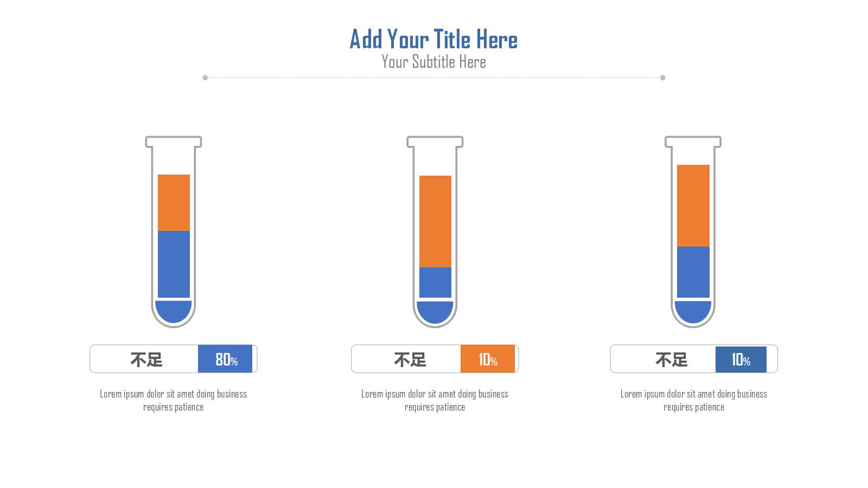This screenshot has height=488, width=868.
Task: Select orange segment in left test tube
Action: 174,203
